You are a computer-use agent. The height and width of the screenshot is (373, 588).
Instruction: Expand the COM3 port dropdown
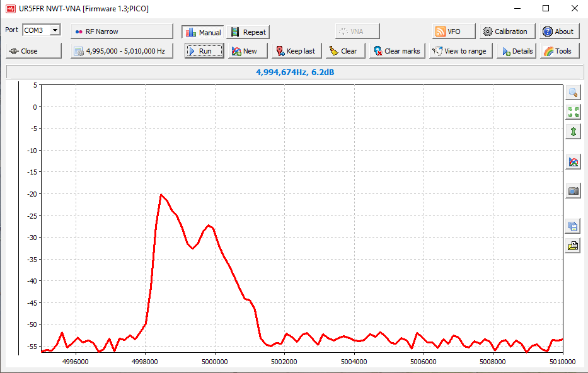click(x=55, y=30)
